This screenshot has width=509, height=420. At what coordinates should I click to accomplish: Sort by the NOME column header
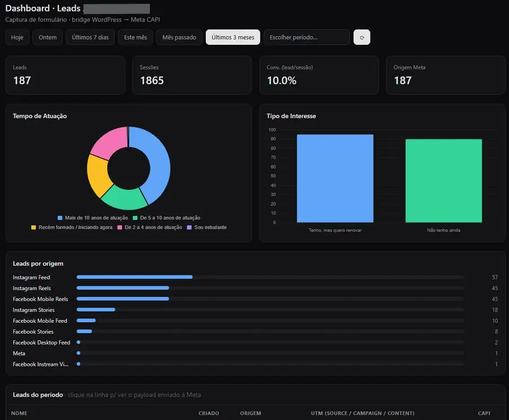(19, 413)
